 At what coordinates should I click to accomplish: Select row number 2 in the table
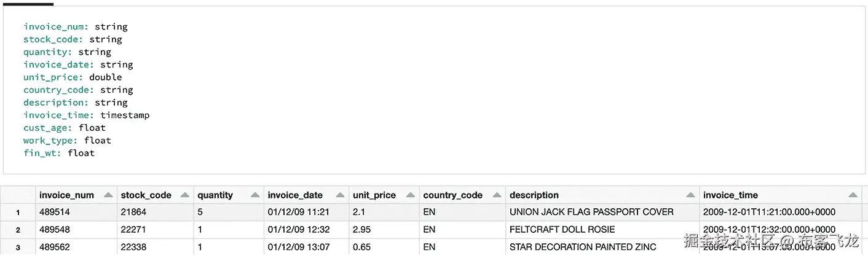18,230
